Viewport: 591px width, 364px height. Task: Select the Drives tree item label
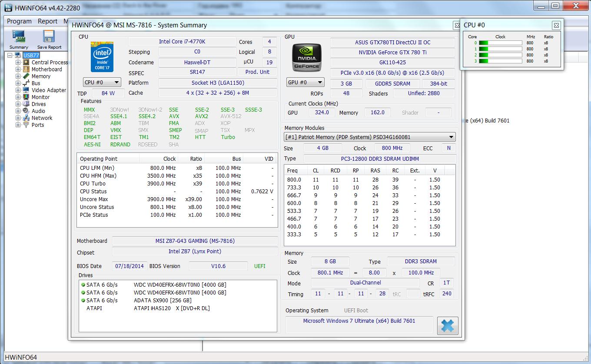coord(39,104)
